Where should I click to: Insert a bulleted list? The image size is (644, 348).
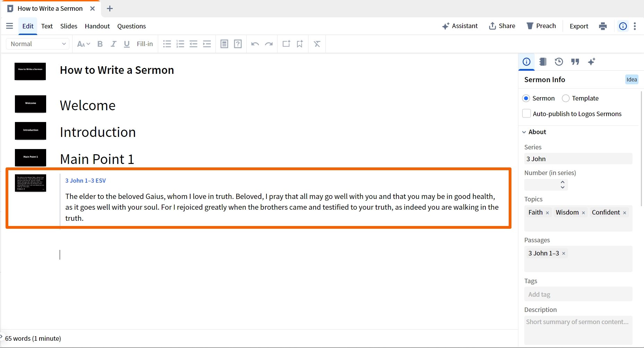(x=167, y=44)
